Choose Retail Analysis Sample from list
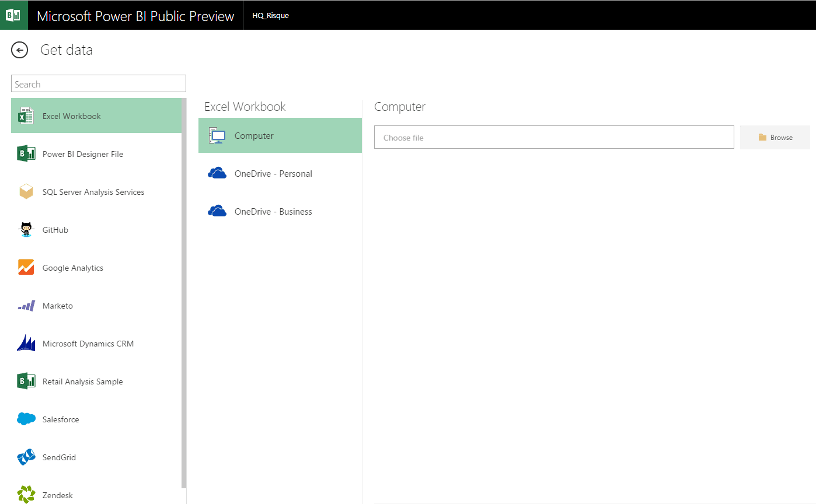 pyautogui.click(x=82, y=381)
